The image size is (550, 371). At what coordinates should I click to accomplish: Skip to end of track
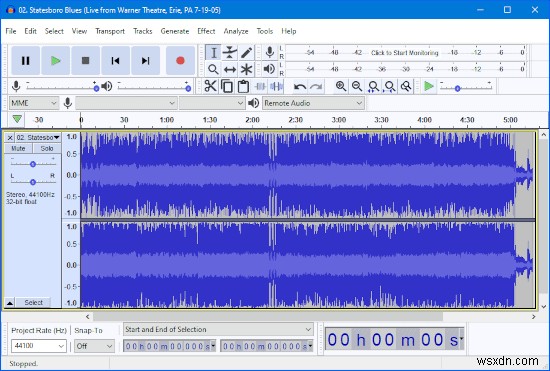(x=146, y=61)
